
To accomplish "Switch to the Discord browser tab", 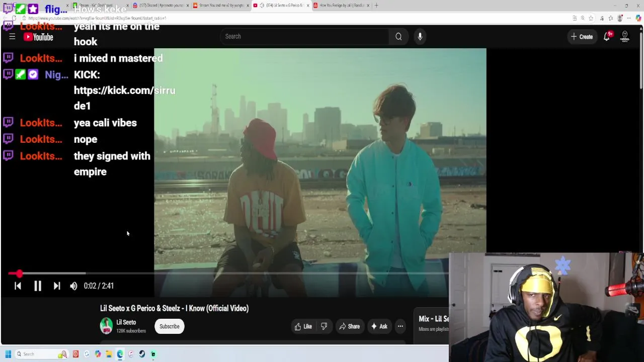I will (x=160, y=6).
